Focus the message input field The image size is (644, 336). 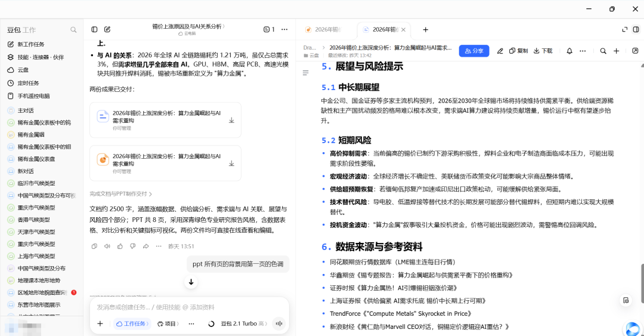pyautogui.click(x=190, y=307)
